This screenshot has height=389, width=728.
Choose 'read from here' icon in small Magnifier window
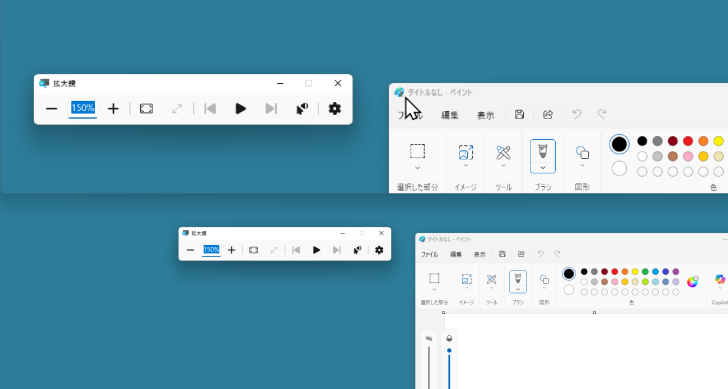pos(358,250)
